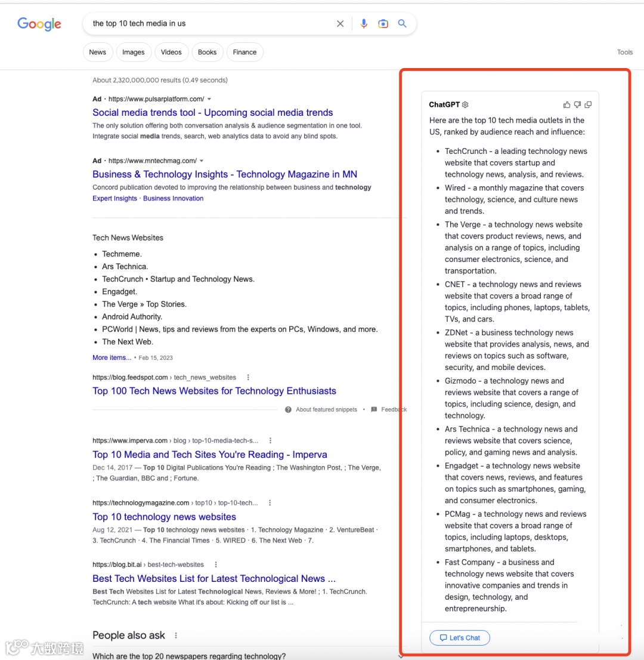Open the search Tools menu
The image size is (644, 660).
(625, 52)
